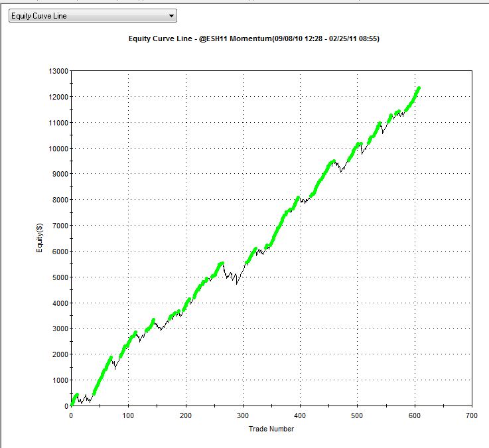The width and height of the screenshot is (489, 448).
Task: Click the y-axis value 4000
Action: pos(60,303)
